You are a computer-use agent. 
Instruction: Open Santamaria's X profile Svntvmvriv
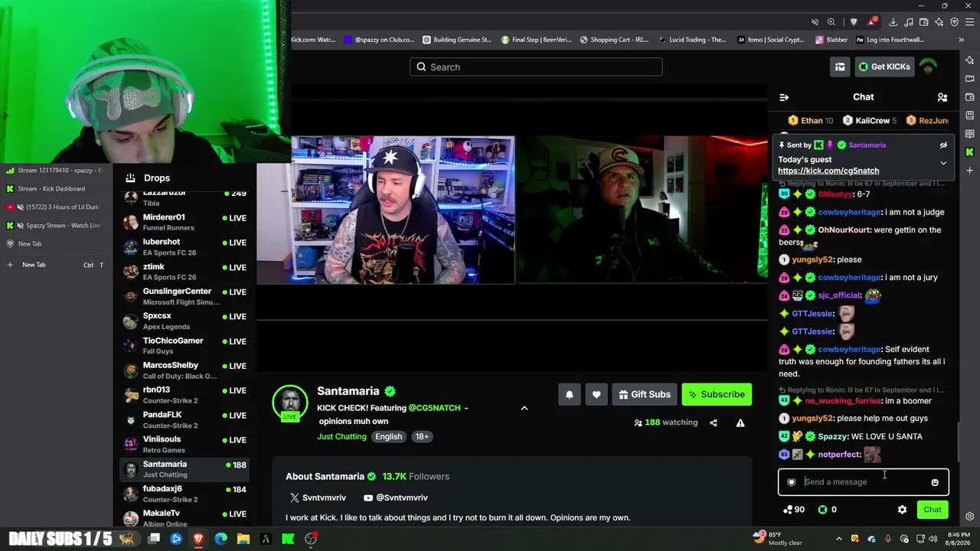pyautogui.click(x=319, y=497)
